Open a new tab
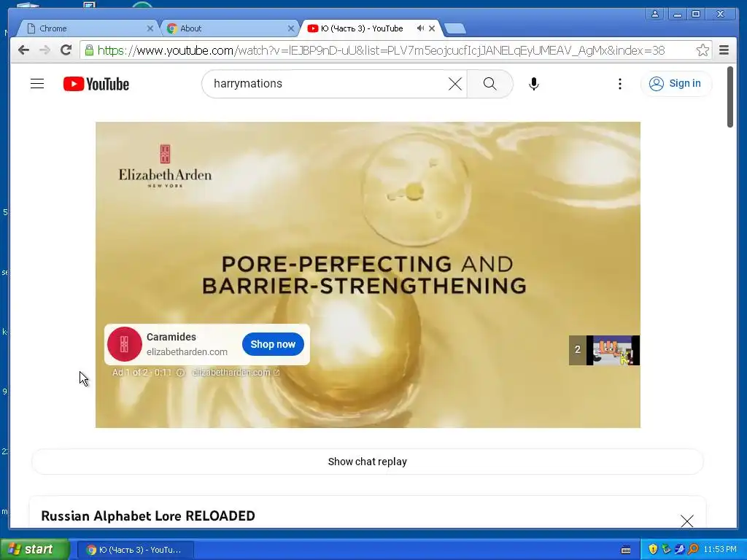 pyautogui.click(x=455, y=29)
